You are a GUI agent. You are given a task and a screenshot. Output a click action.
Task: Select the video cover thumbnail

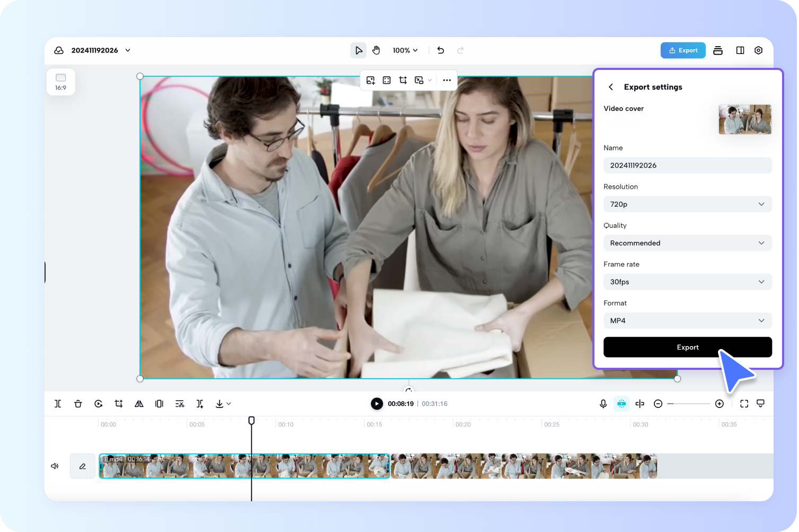[x=744, y=119]
